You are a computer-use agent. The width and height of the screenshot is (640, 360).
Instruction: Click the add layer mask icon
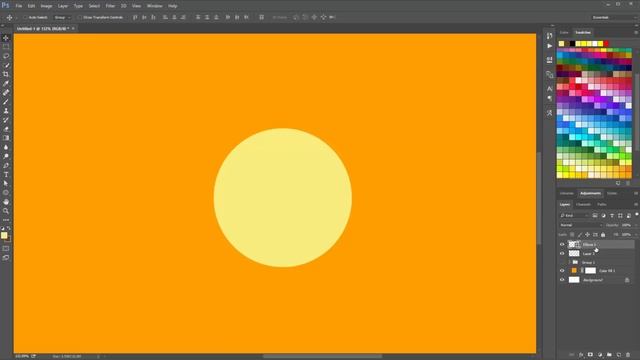pos(590,355)
